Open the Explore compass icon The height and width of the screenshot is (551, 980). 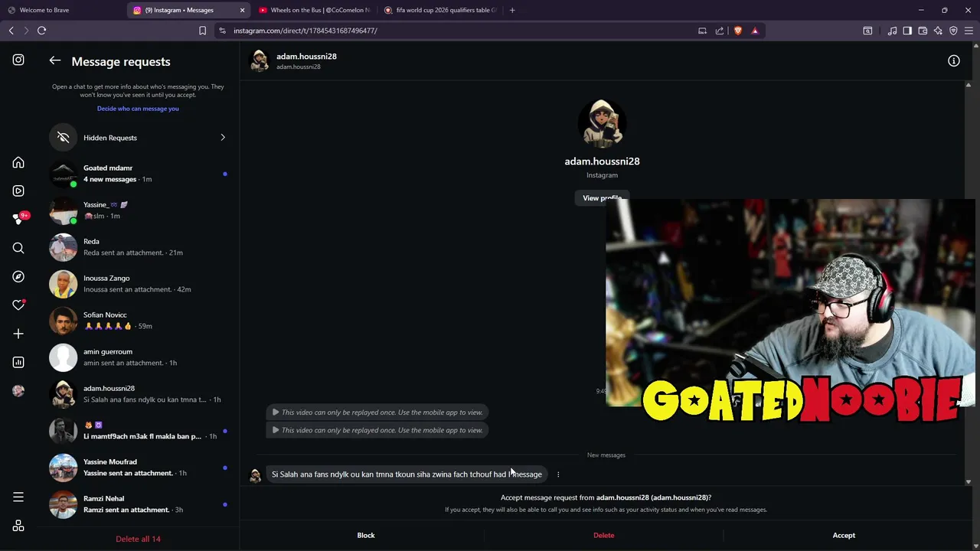point(18,276)
